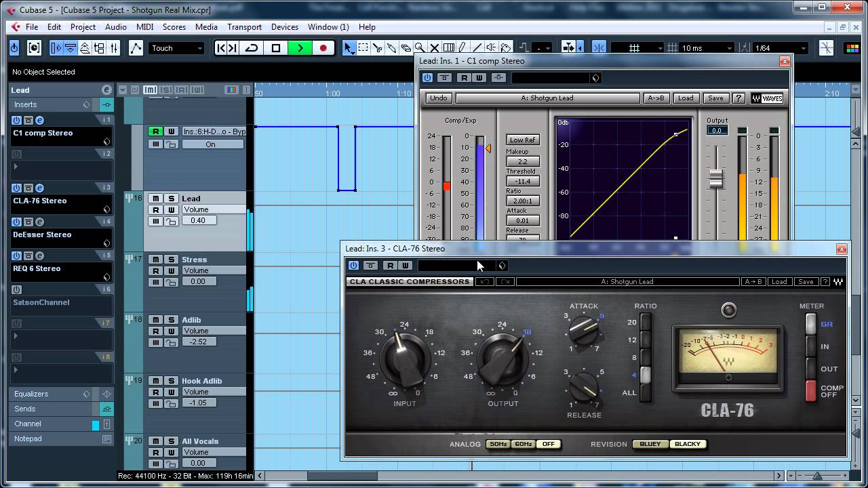Screen dimensions: 868x488
Task: Select the Draw pencil tool
Action: 462,48
